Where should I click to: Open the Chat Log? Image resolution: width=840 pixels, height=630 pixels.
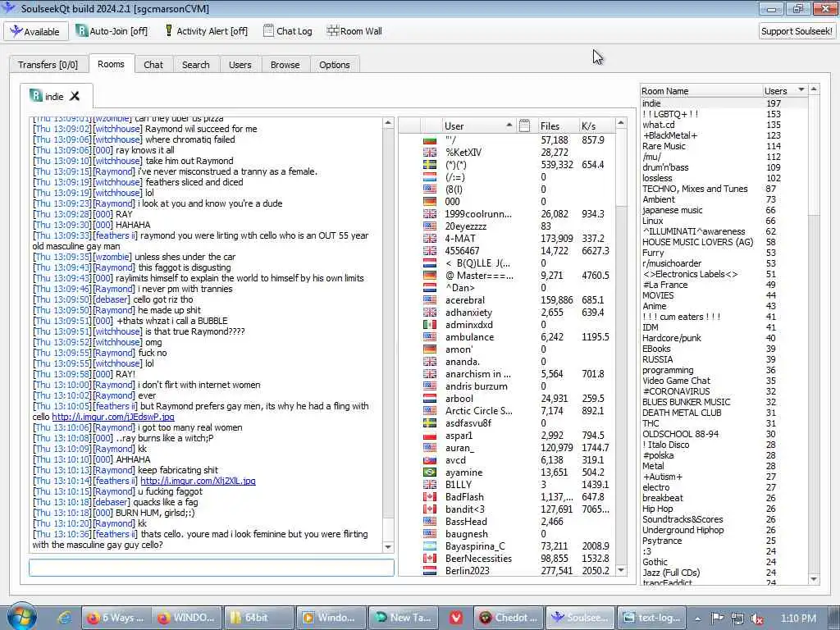tap(288, 31)
